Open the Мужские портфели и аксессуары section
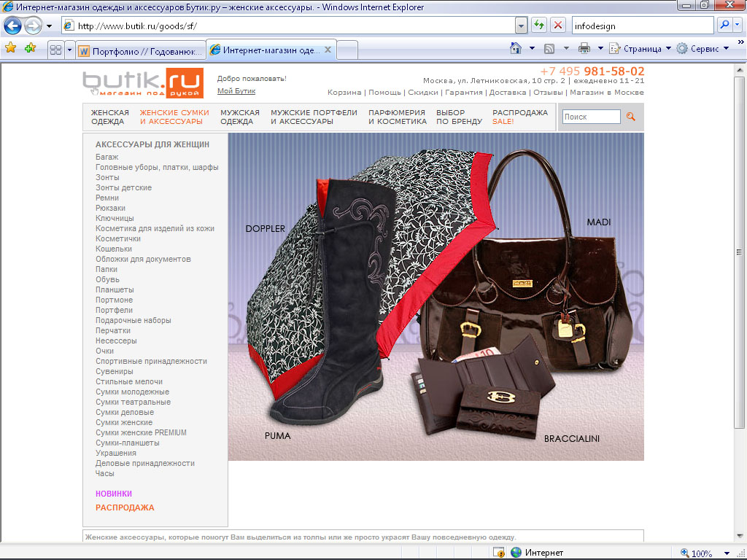The image size is (747, 560). pos(314,117)
